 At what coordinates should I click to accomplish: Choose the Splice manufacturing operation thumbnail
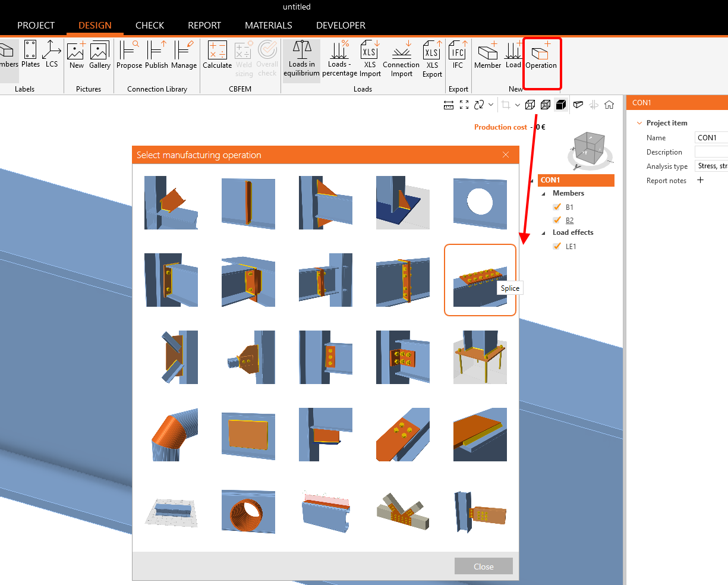click(480, 279)
